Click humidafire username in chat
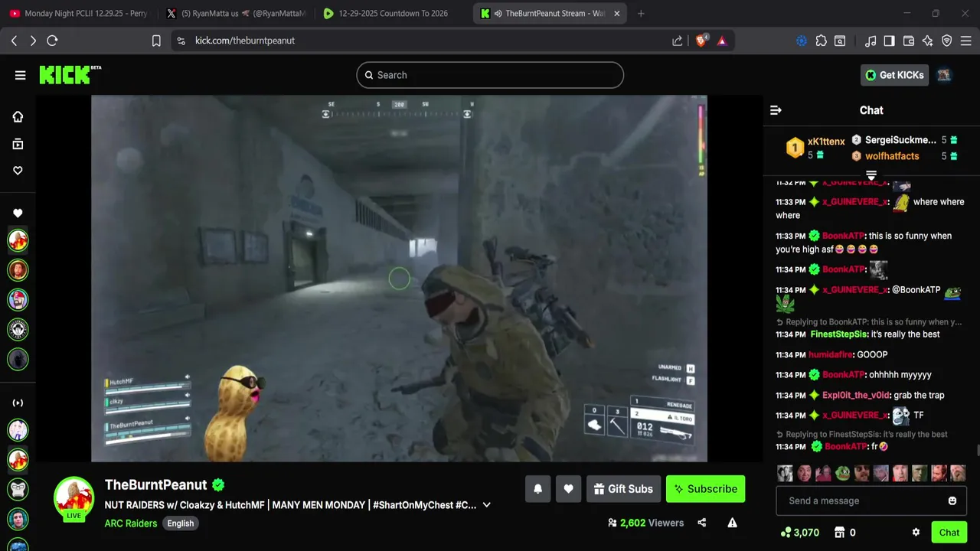The width and height of the screenshot is (980, 551). click(831, 355)
